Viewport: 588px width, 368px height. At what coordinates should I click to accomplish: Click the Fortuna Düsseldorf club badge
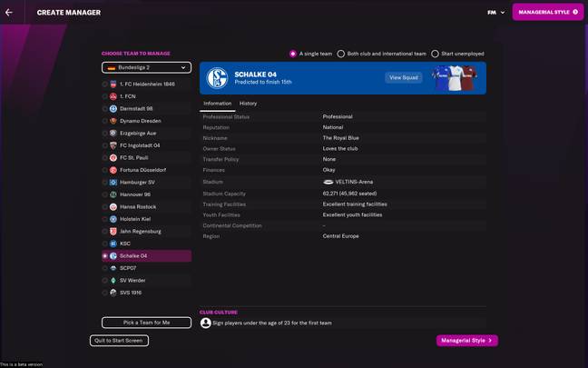[x=113, y=170]
